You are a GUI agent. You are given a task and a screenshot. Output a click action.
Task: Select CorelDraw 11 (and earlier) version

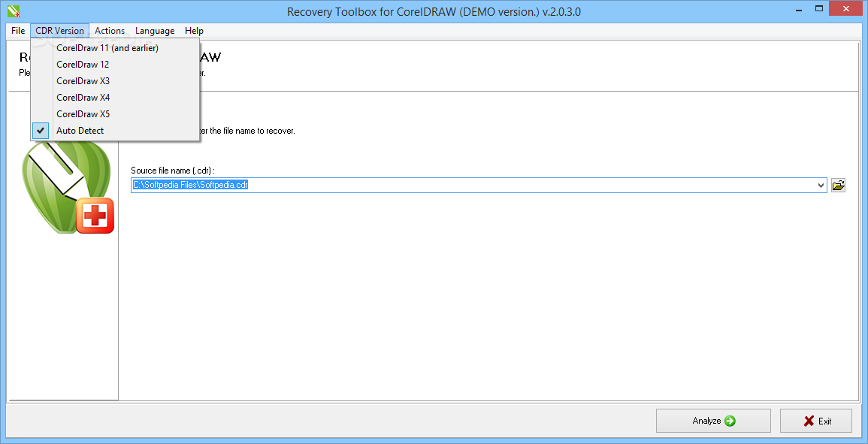click(115, 48)
